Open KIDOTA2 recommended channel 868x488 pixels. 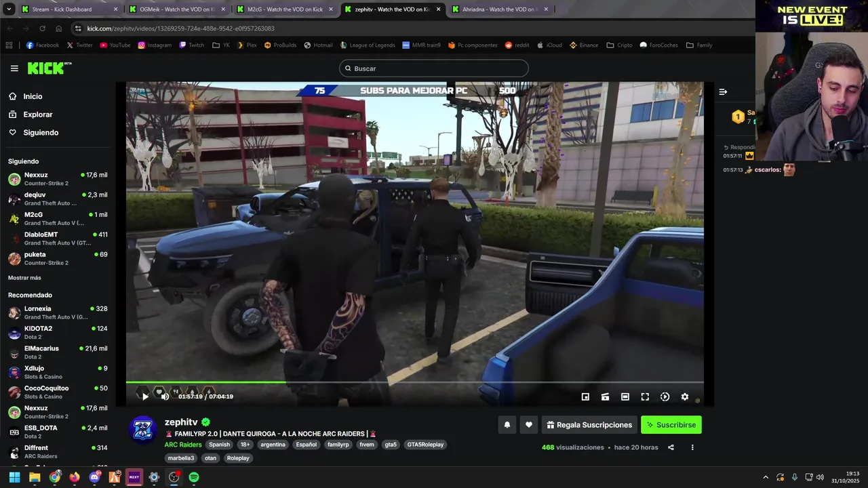tap(58, 332)
